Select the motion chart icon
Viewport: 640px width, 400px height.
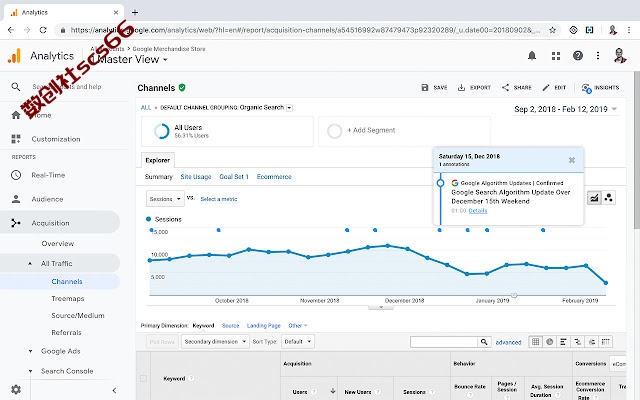pos(609,198)
